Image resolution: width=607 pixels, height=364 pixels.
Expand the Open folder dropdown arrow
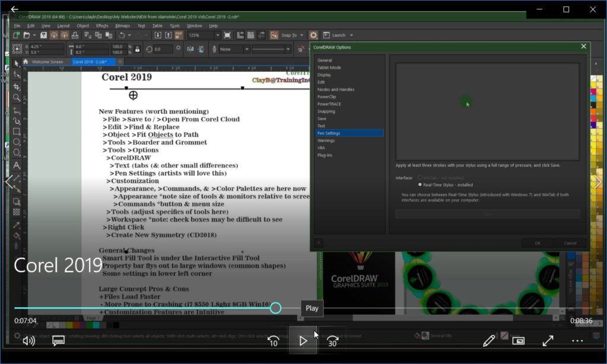[x=34, y=35]
